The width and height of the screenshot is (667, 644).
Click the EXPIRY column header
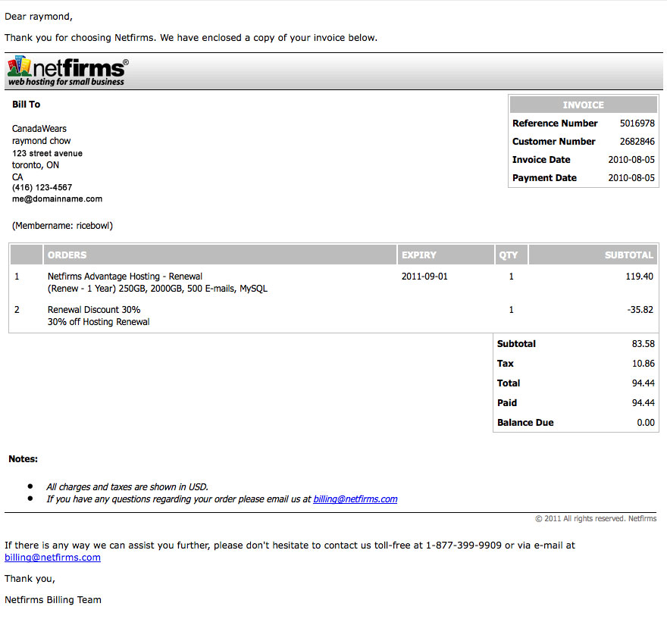pyautogui.click(x=418, y=255)
